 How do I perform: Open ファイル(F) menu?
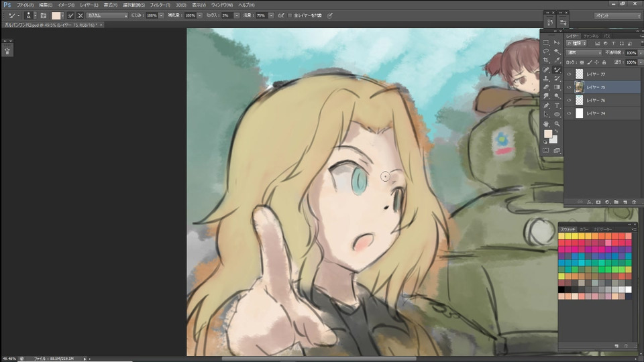click(25, 5)
